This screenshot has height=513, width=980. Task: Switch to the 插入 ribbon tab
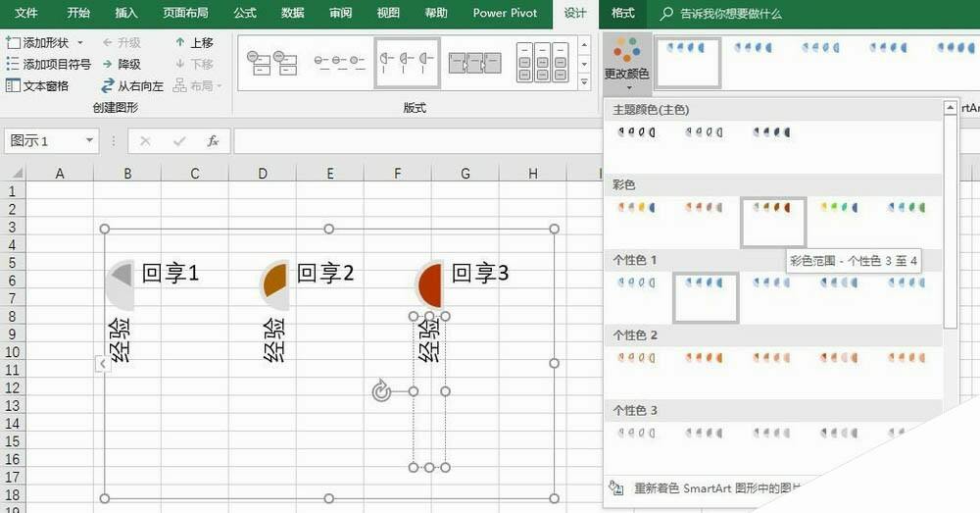tap(126, 14)
